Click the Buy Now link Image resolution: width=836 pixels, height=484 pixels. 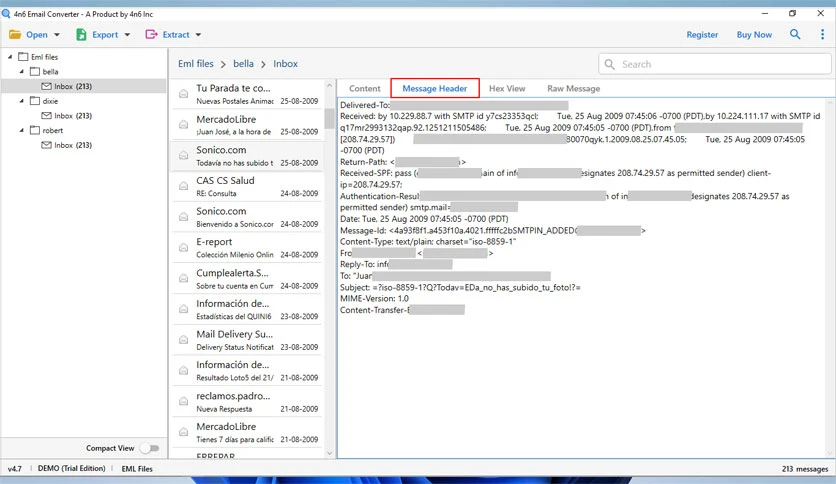coord(754,35)
